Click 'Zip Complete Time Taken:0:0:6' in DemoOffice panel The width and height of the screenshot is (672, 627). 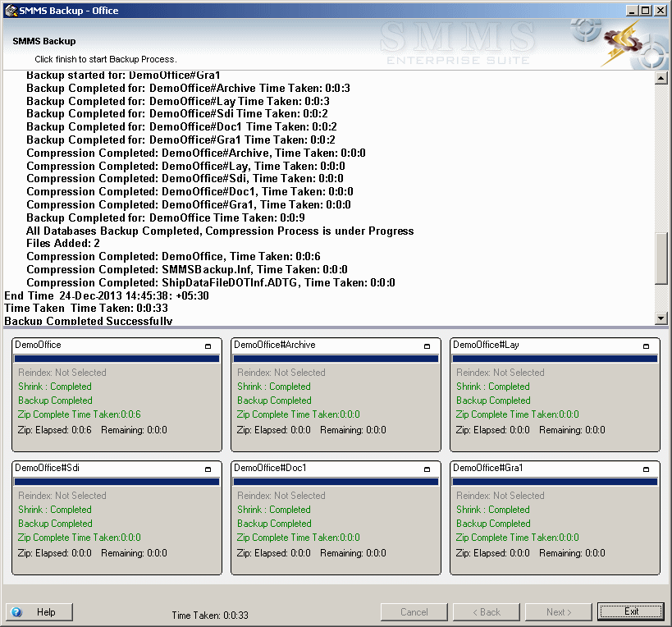80,414
